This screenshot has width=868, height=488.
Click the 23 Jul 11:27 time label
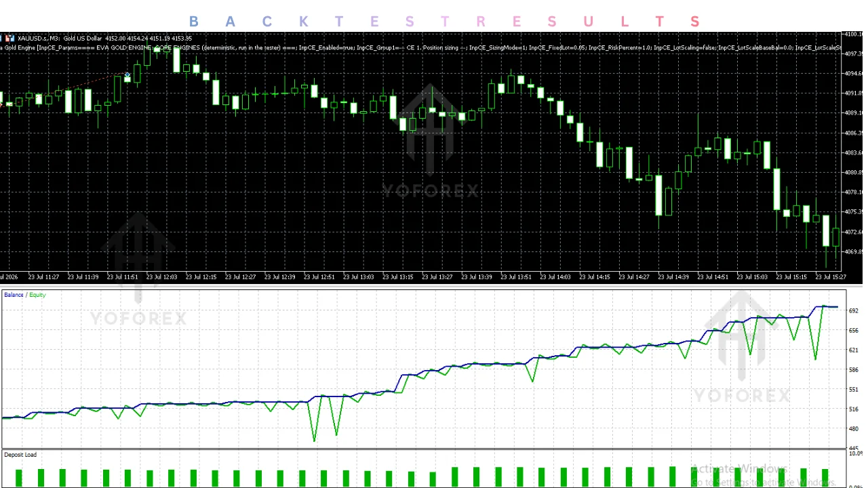tap(44, 277)
